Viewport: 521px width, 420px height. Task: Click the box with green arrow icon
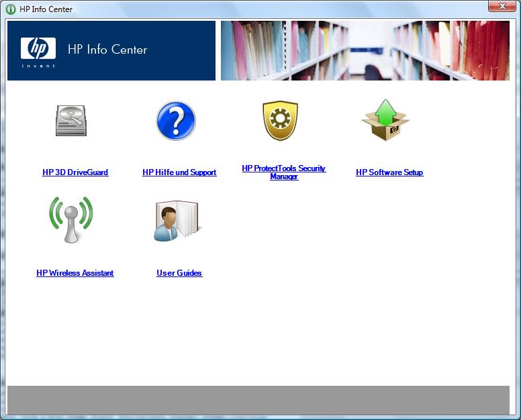point(385,120)
